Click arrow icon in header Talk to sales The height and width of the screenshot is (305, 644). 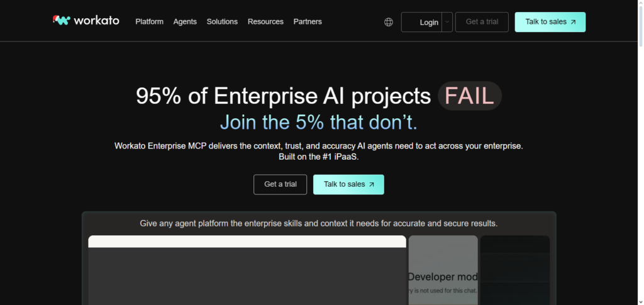(x=572, y=22)
